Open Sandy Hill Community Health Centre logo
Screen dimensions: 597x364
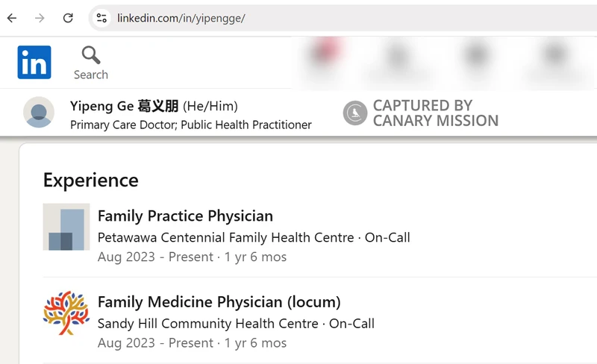tap(66, 313)
